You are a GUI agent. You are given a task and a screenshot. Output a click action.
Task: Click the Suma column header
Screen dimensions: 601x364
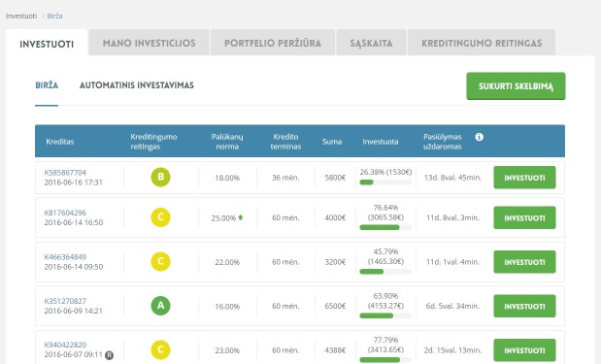[x=332, y=142]
